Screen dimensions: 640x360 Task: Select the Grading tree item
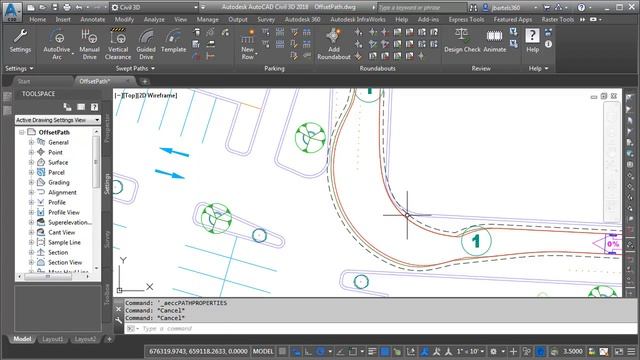[x=59, y=182]
